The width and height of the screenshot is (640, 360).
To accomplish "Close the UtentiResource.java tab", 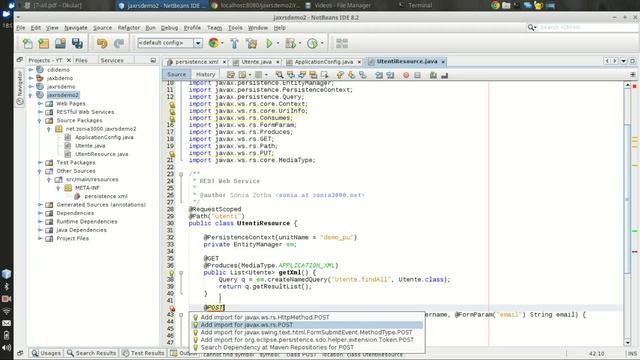I will tap(443, 62).
